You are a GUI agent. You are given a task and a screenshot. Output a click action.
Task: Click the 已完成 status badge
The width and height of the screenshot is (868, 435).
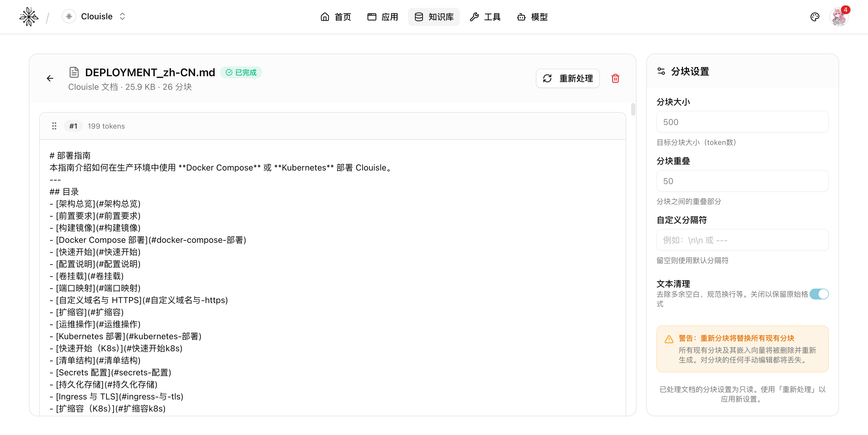(x=241, y=72)
